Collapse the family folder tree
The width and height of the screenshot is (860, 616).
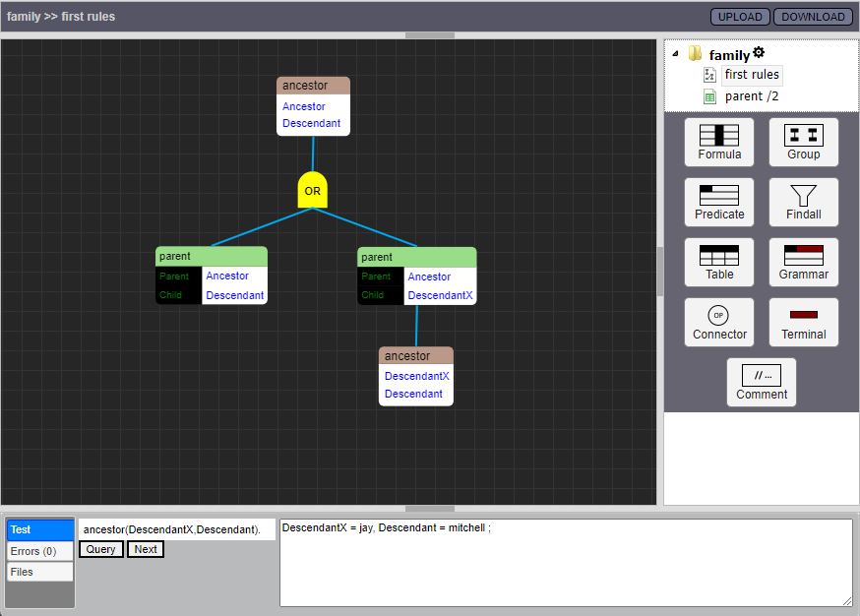[675, 55]
